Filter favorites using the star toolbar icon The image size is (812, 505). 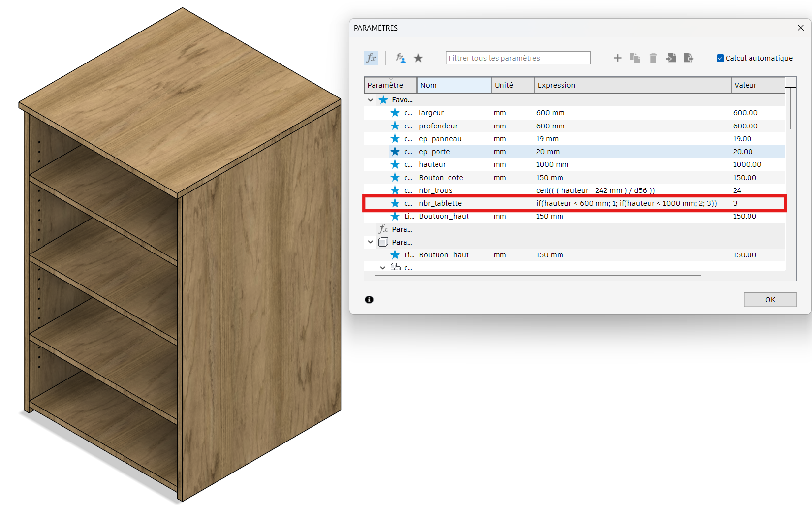[418, 58]
